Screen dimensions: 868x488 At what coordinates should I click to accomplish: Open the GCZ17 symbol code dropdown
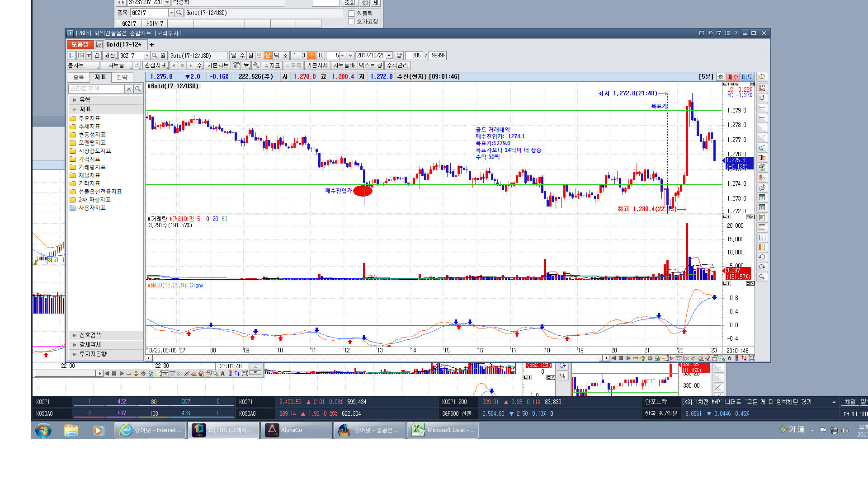coord(147,56)
